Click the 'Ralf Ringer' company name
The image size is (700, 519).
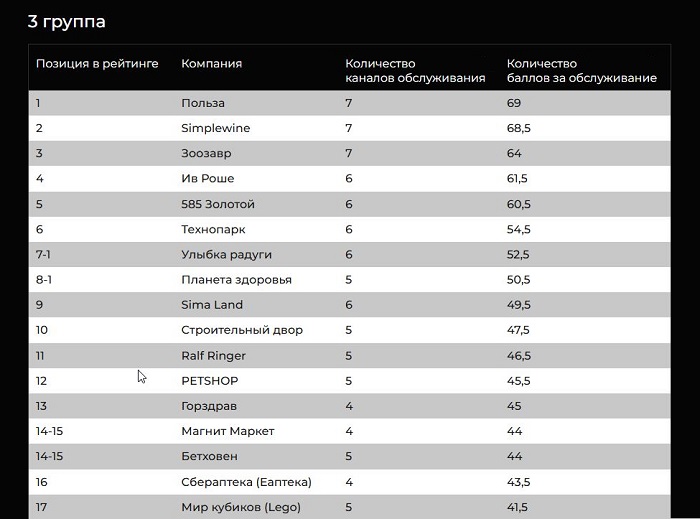pos(213,355)
